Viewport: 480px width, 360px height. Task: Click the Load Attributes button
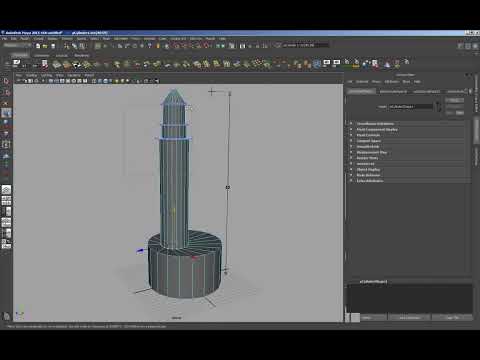pos(410,317)
